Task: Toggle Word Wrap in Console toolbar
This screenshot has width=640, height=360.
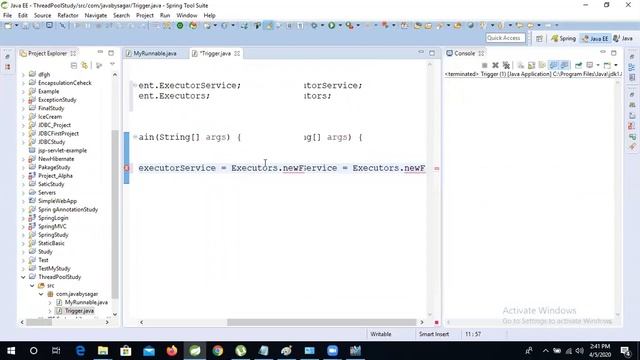Action: 542,65
